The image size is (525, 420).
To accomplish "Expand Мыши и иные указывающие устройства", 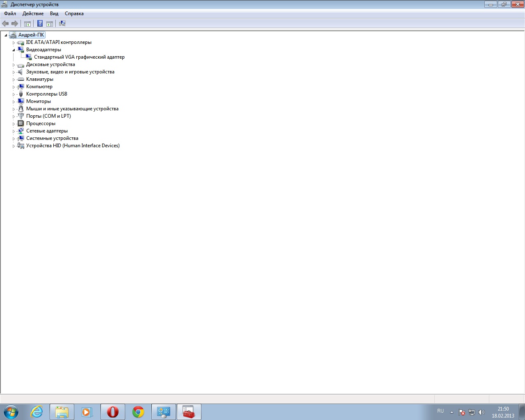I will pos(14,109).
